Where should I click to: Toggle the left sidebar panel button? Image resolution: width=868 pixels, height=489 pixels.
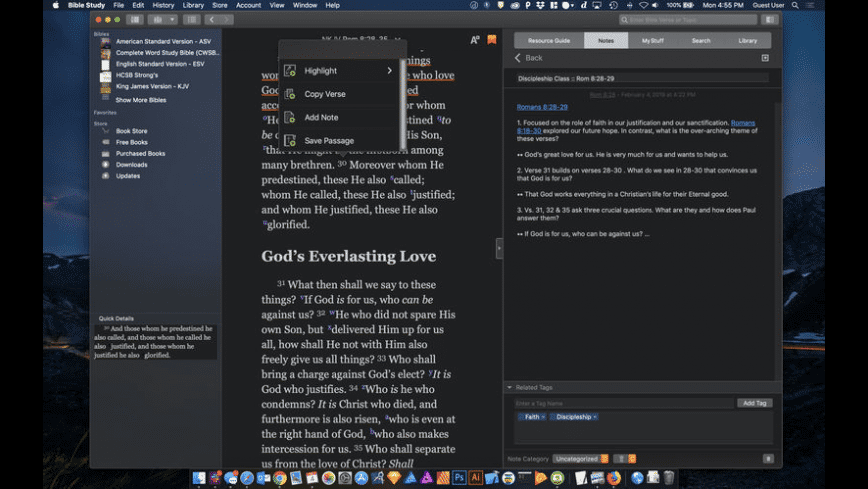click(x=134, y=19)
